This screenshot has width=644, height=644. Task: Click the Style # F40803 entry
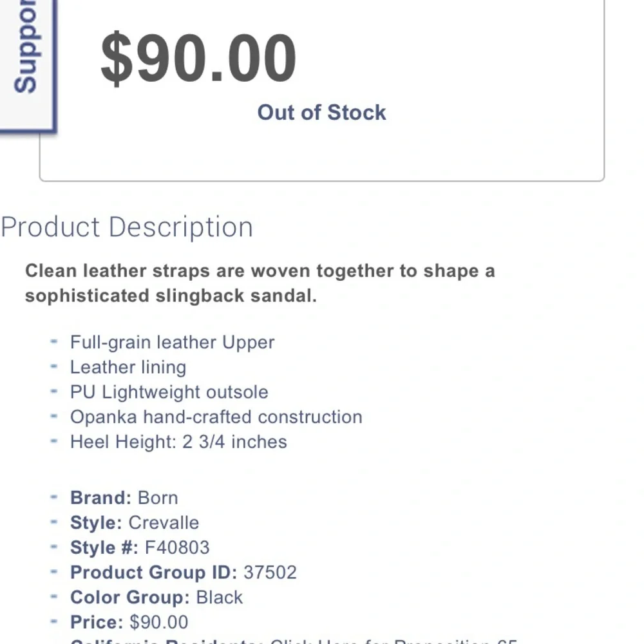[140, 547]
